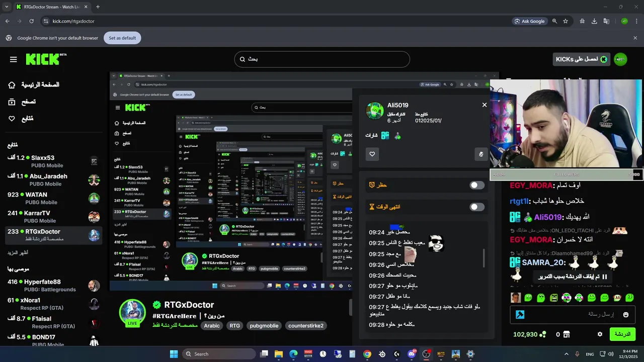Open a new Chrome tab
This screenshot has width=644, height=362.
tap(98, 7)
